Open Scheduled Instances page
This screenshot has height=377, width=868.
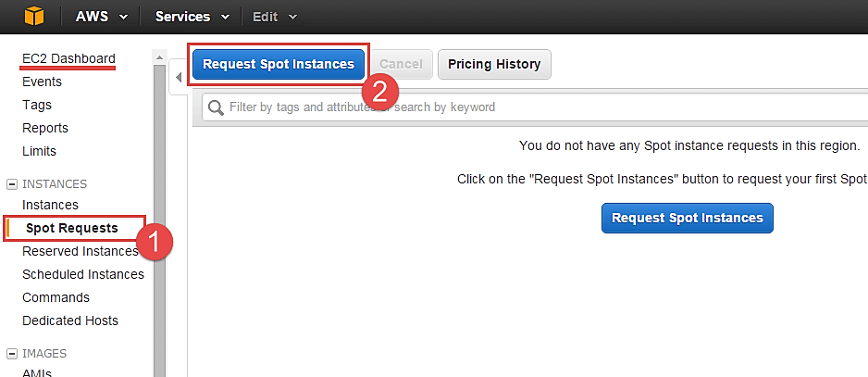pyautogui.click(x=83, y=274)
